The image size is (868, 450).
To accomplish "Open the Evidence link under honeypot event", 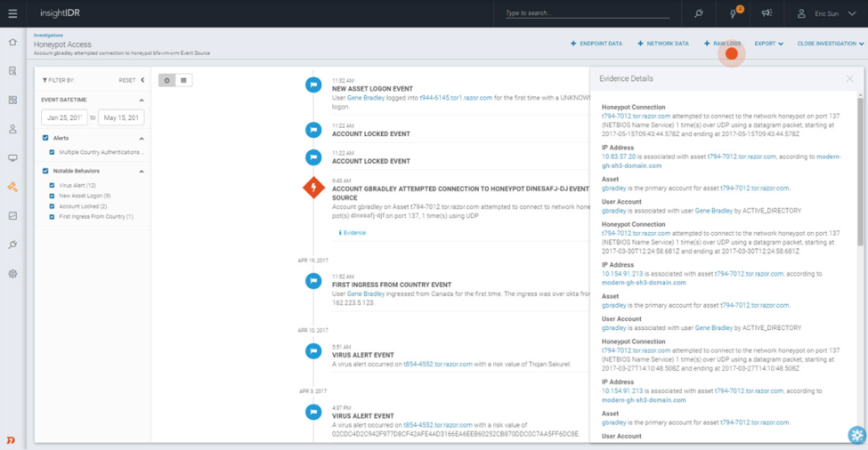I will 353,233.
